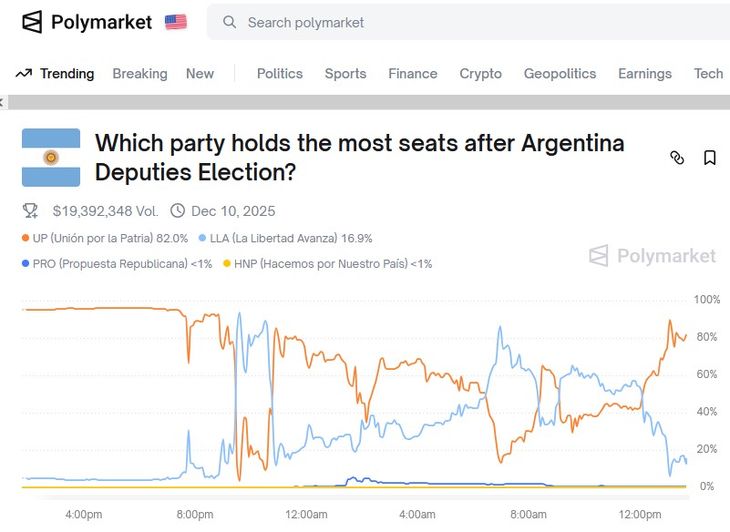Click the search magnifier icon
This screenshot has height=532, width=730.
pos(230,22)
